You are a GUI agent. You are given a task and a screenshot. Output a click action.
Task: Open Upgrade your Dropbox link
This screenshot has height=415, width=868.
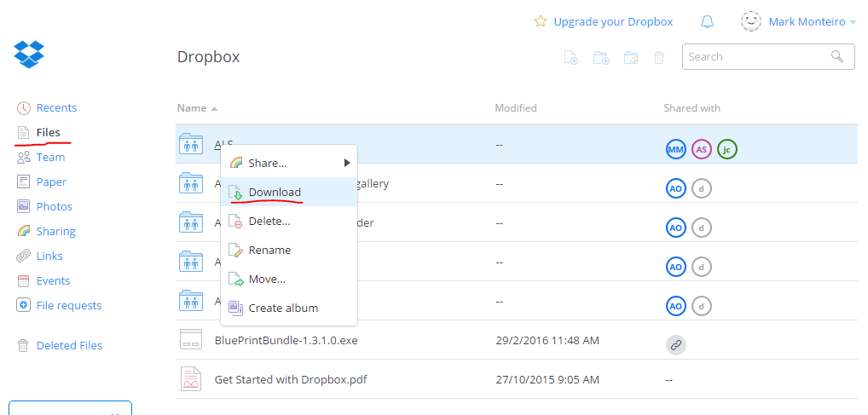[x=613, y=21]
